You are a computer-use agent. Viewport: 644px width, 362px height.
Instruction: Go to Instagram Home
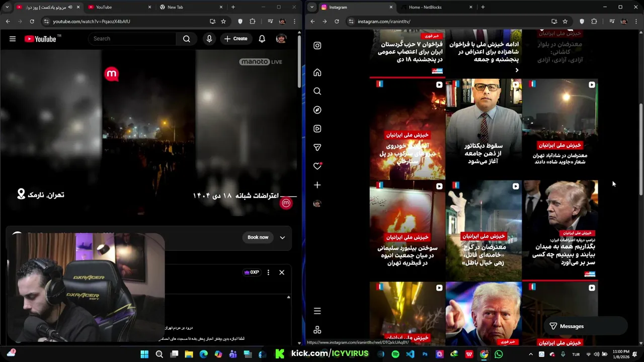(317, 72)
